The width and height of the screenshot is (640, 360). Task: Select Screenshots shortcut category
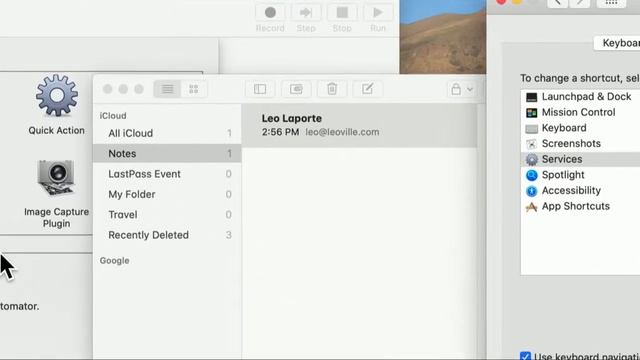tap(580, 144)
